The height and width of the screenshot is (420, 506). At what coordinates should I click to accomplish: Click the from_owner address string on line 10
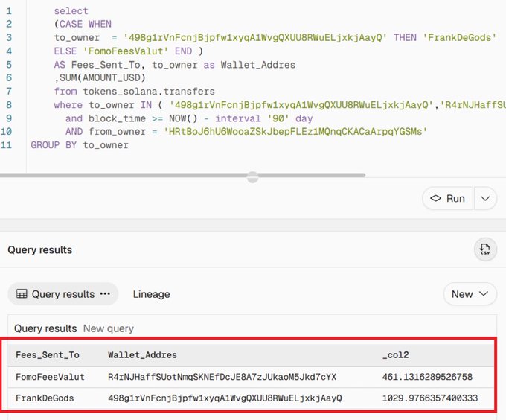pos(295,132)
